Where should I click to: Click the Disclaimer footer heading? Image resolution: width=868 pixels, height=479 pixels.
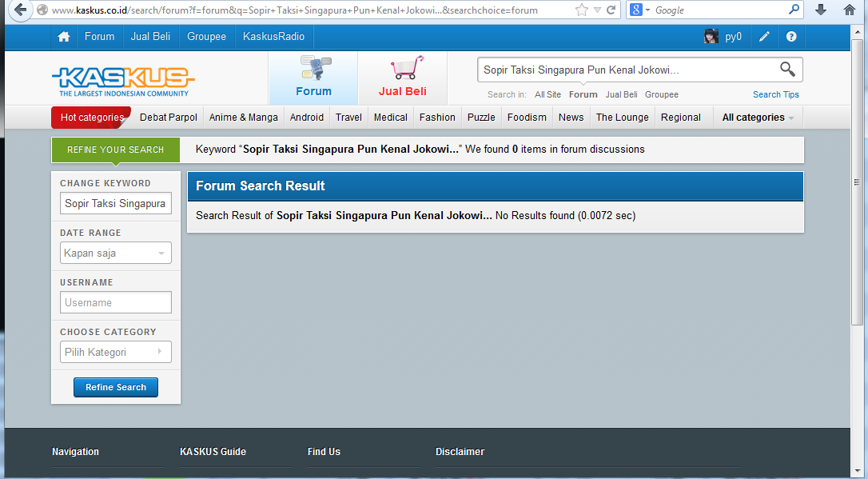460,452
